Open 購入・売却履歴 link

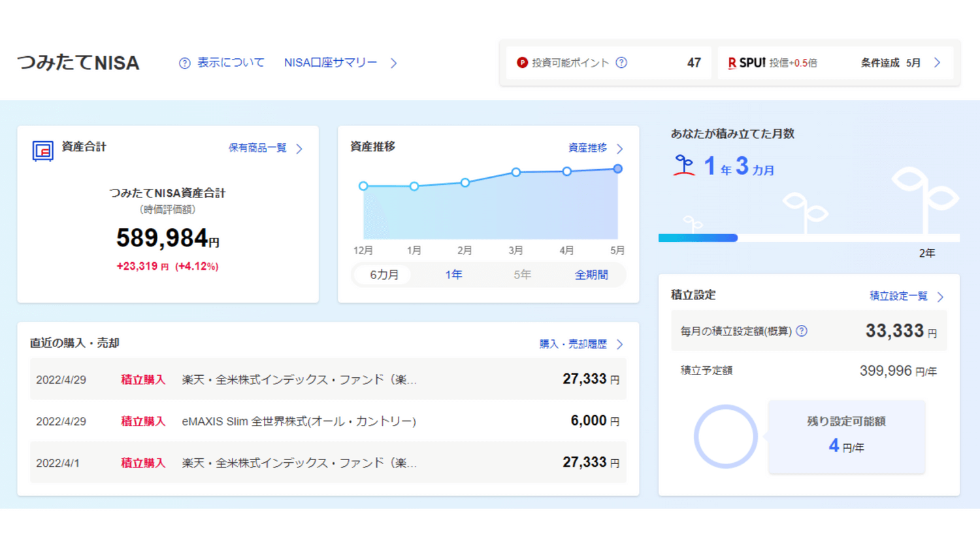[573, 344]
